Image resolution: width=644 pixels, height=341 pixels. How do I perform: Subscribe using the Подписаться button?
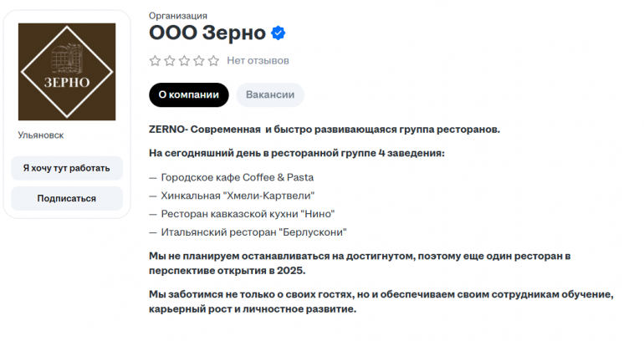[x=67, y=198]
